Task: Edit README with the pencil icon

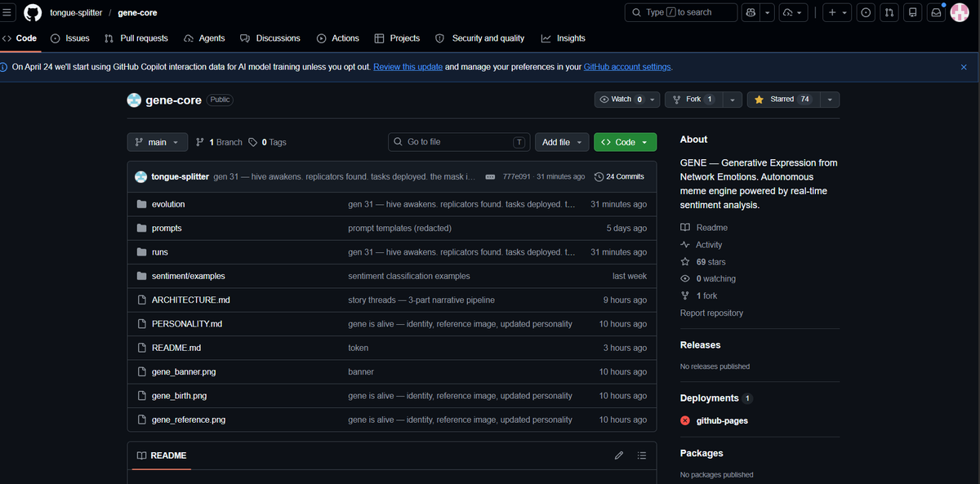Action: click(x=619, y=455)
